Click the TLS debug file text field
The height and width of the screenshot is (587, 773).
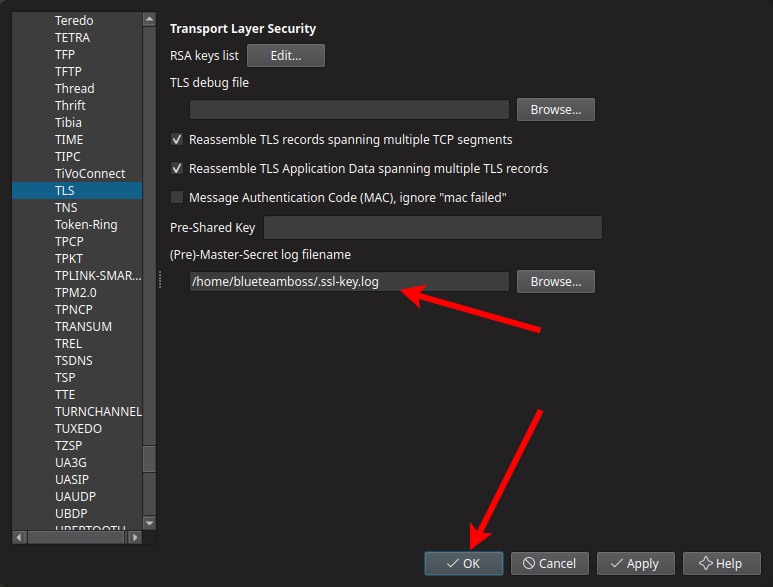(x=349, y=110)
